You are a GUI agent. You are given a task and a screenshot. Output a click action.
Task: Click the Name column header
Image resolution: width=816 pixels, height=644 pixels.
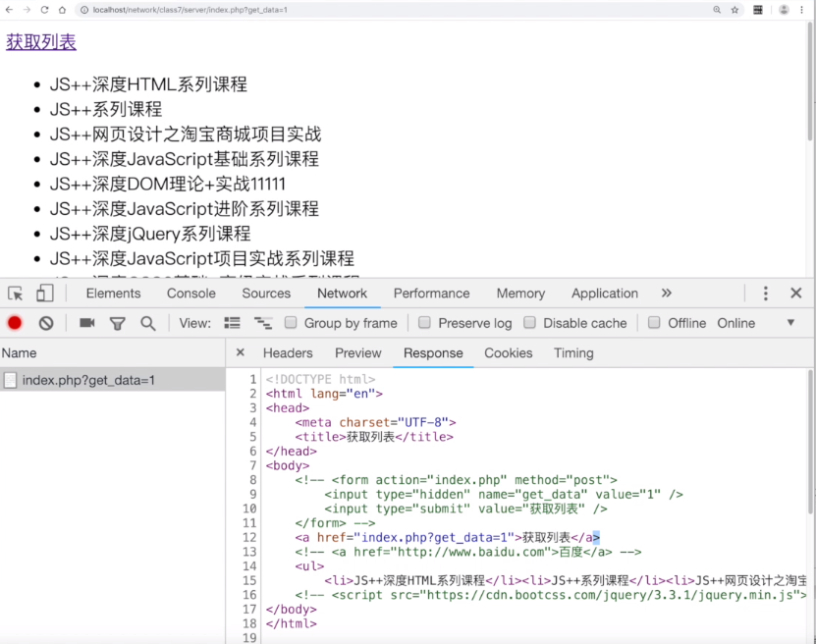[112, 353]
